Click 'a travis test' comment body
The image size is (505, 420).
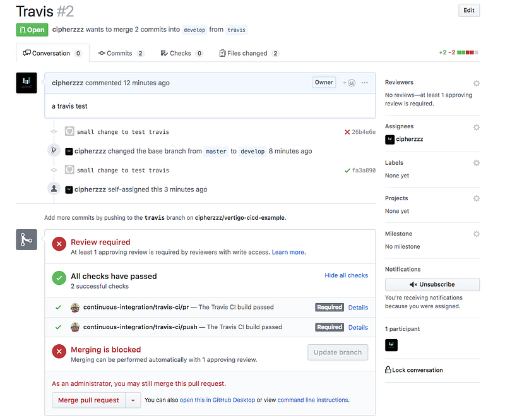(69, 106)
